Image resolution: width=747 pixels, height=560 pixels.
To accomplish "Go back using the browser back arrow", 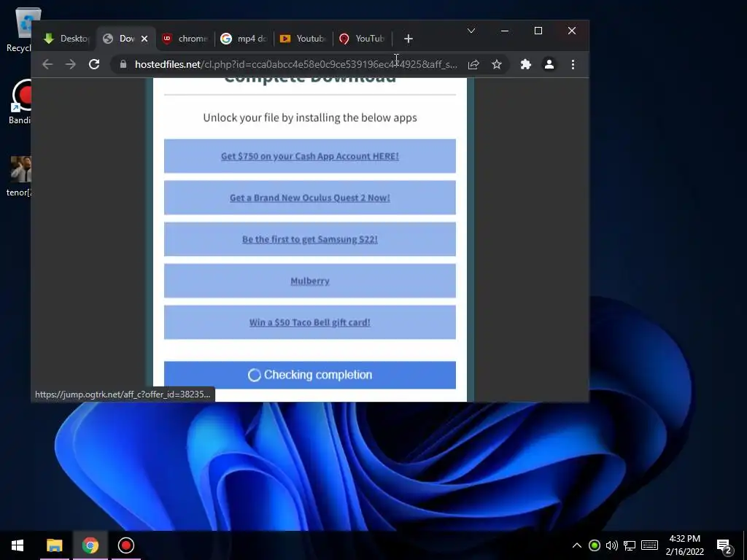I will point(47,64).
